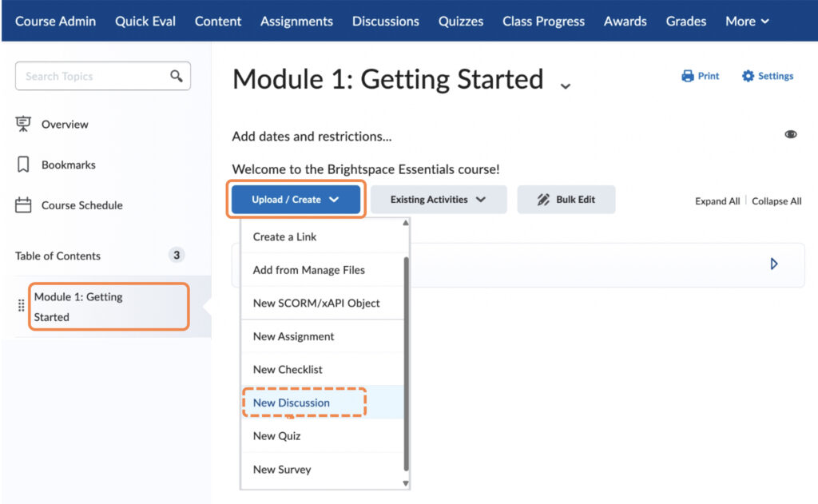Screen dimensions: 818x504
Task: Expand the Existing Activities dropdown
Action: pyautogui.click(x=438, y=200)
